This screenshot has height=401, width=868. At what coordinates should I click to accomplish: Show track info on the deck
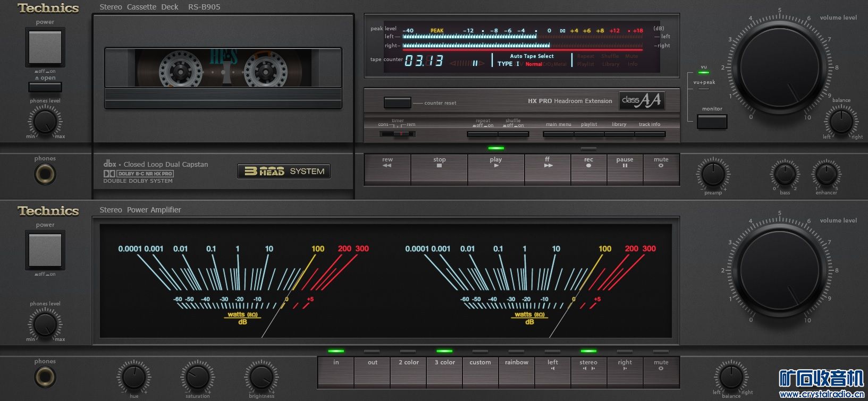(x=650, y=134)
